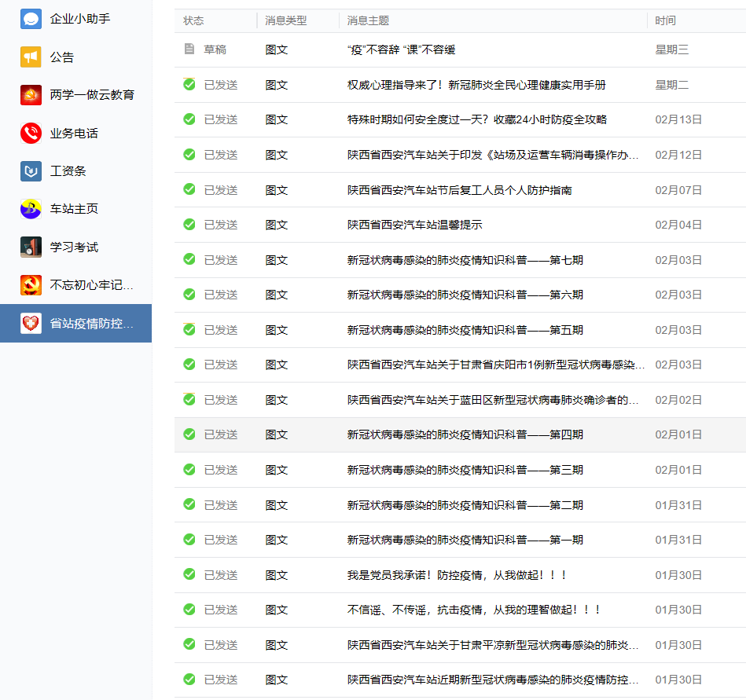
Task: Click 图文 type in the 02月07日 row
Action: (x=277, y=190)
